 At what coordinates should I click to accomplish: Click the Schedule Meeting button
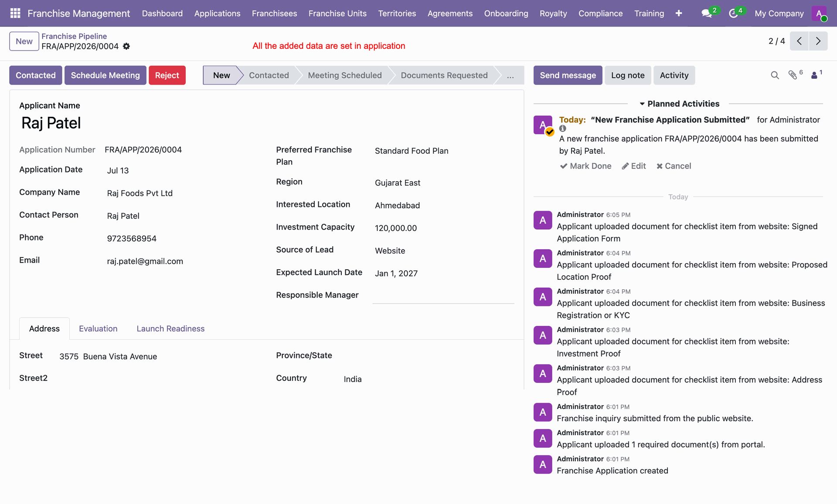tap(105, 75)
